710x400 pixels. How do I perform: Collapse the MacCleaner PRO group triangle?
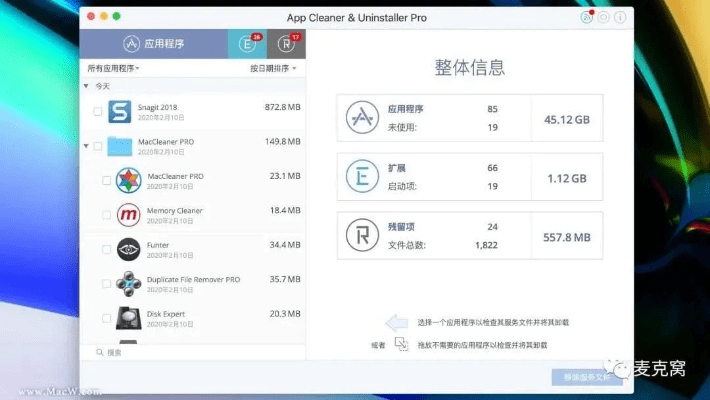[x=86, y=146]
